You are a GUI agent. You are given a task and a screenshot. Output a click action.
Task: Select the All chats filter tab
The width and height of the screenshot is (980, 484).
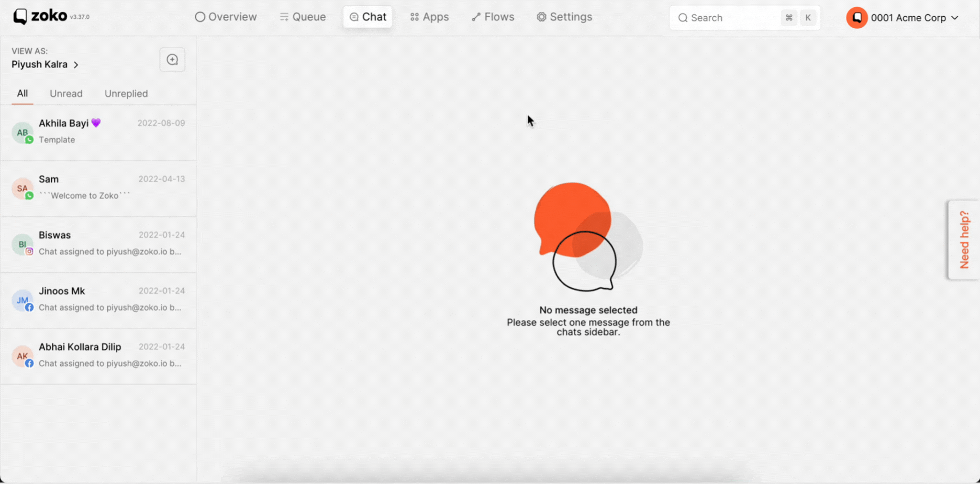tap(22, 94)
